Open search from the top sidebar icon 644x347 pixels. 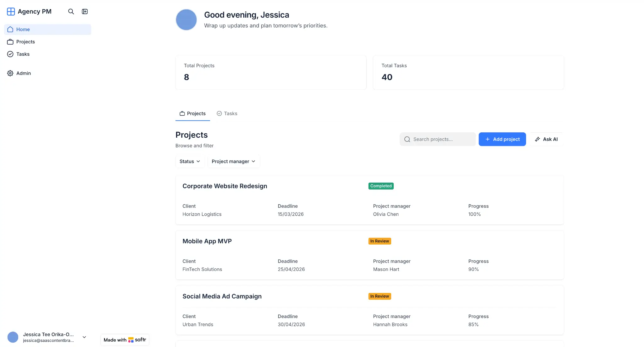pyautogui.click(x=71, y=11)
